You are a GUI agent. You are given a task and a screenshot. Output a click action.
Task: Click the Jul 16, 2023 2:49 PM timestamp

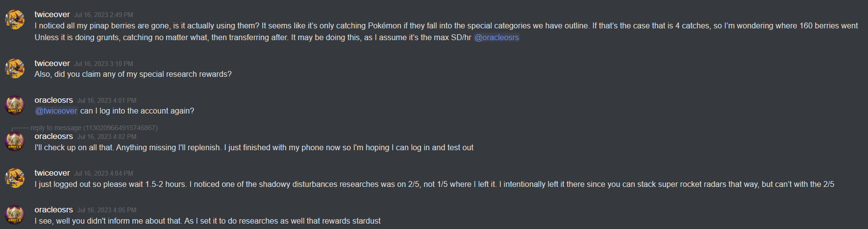(103, 15)
